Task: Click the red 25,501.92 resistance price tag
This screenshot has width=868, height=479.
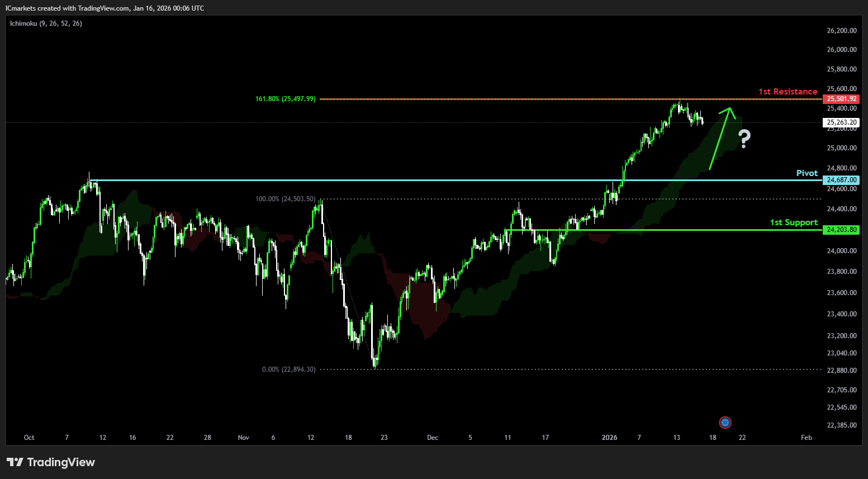Action: click(841, 99)
